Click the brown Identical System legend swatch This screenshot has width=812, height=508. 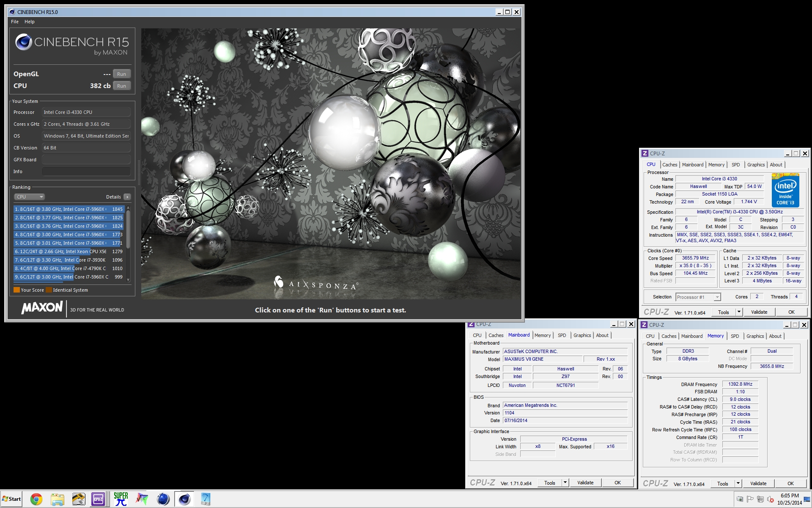click(x=49, y=290)
